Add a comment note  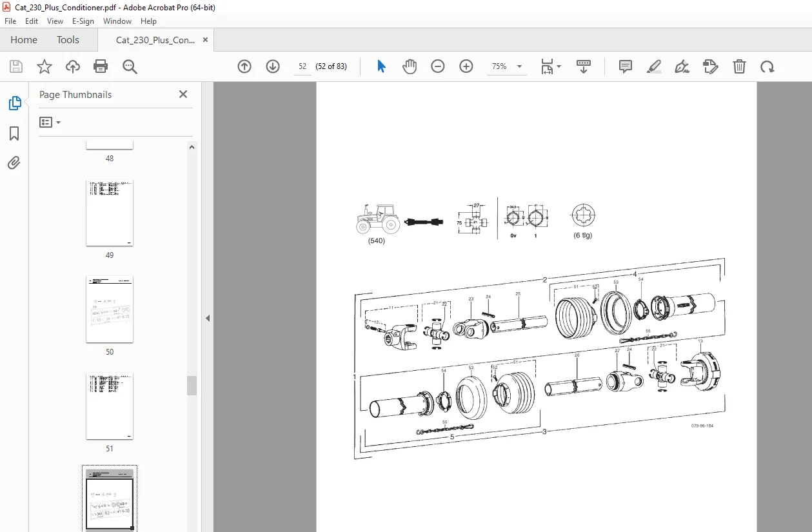(x=625, y=66)
